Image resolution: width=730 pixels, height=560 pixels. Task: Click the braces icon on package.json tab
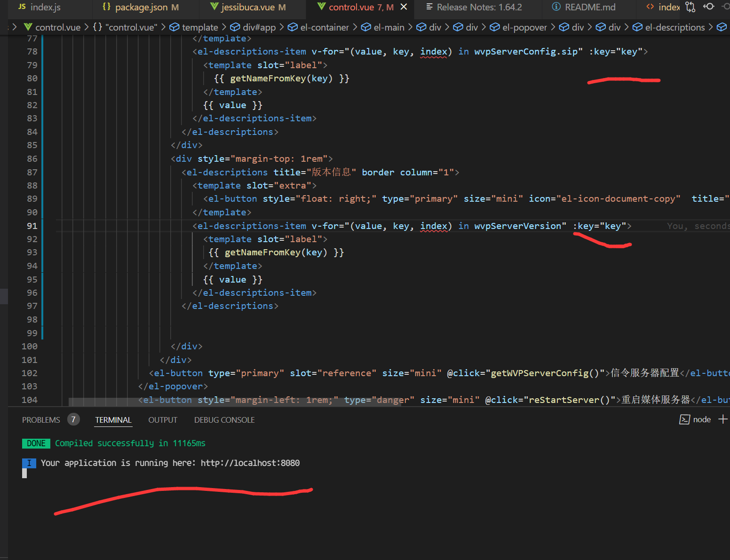tap(107, 7)
